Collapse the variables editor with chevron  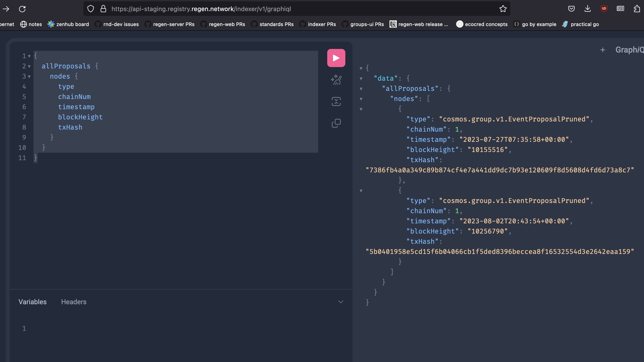pos(341,302)
